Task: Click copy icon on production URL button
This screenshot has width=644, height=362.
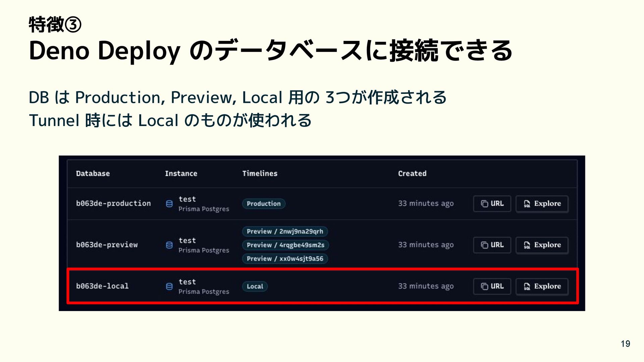Action: (484, 204)
